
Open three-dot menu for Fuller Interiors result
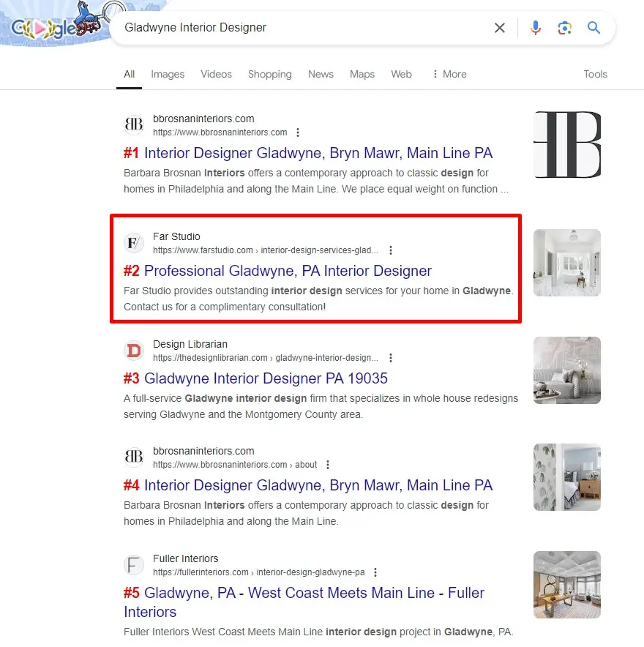[x=376, y=572]
